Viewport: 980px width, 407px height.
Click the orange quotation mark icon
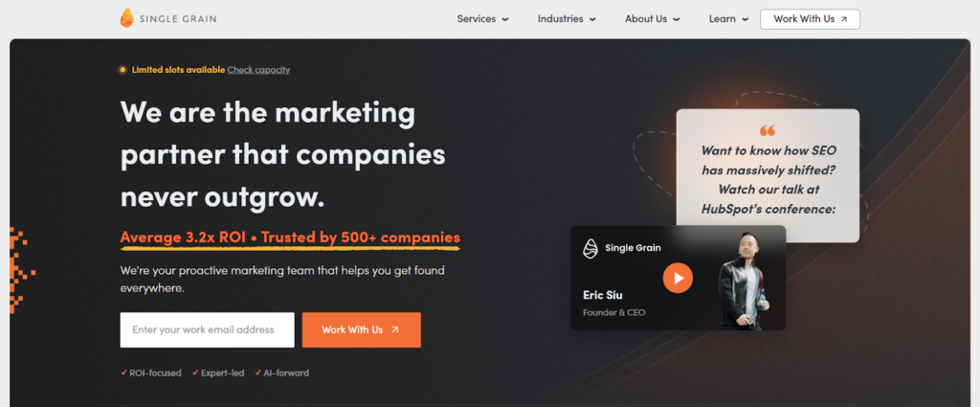pos(768,130)
